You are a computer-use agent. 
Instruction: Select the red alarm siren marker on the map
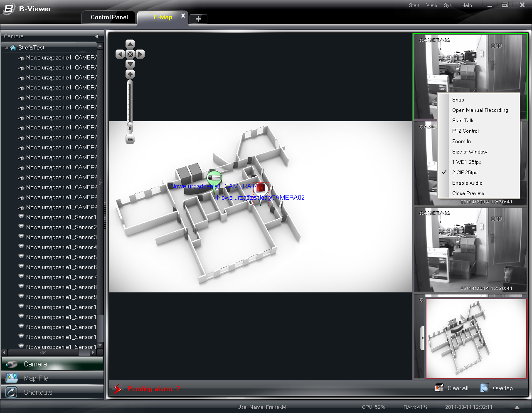261,188
